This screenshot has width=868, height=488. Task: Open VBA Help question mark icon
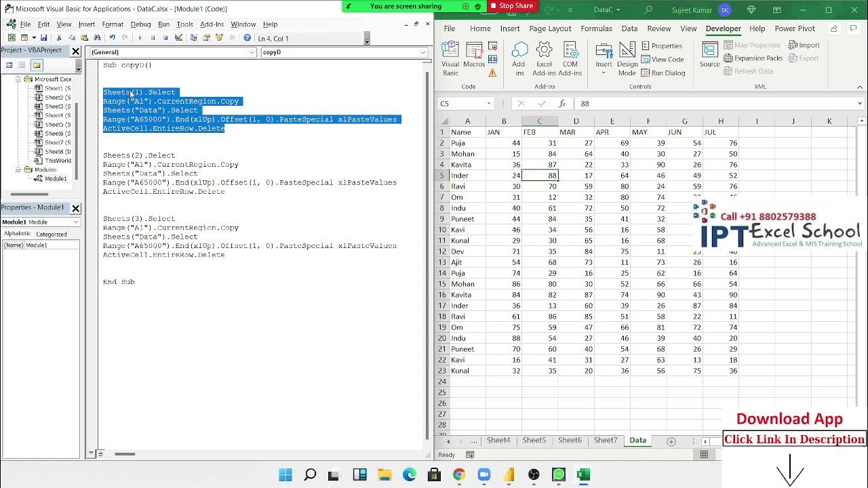[248, 38]
